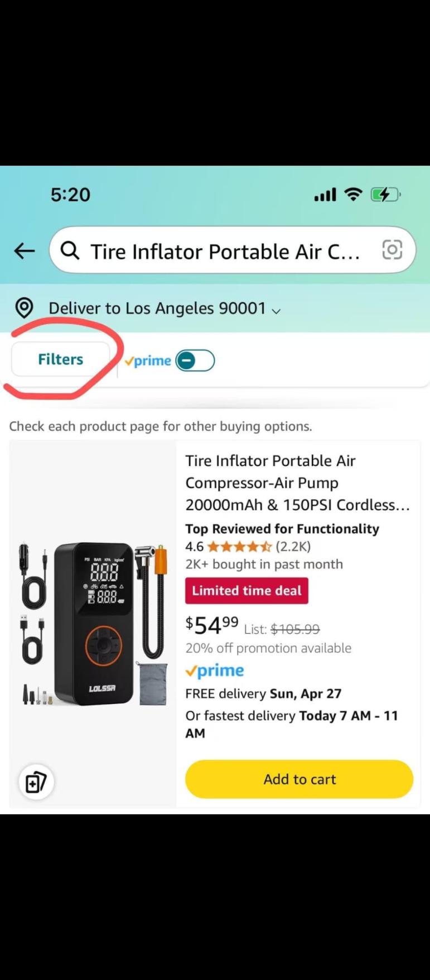Tap the compare/add-to-list icon on product image
Image resolution: width=430 pixels, height=980 pixels.
36,781
